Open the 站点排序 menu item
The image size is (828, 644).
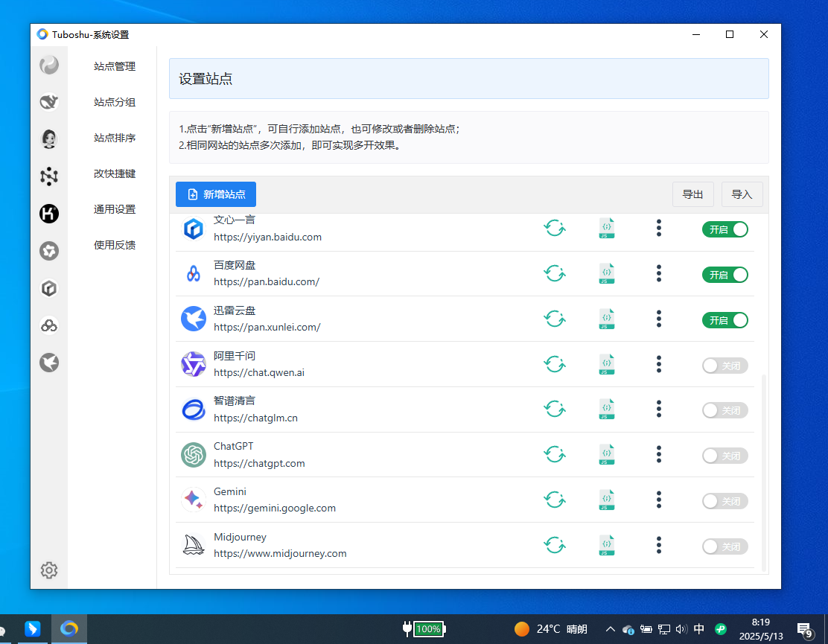tap(115, 138)
